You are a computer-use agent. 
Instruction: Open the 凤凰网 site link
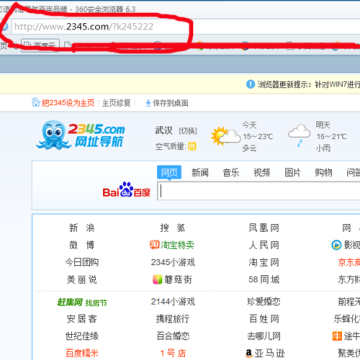[264, 228]
